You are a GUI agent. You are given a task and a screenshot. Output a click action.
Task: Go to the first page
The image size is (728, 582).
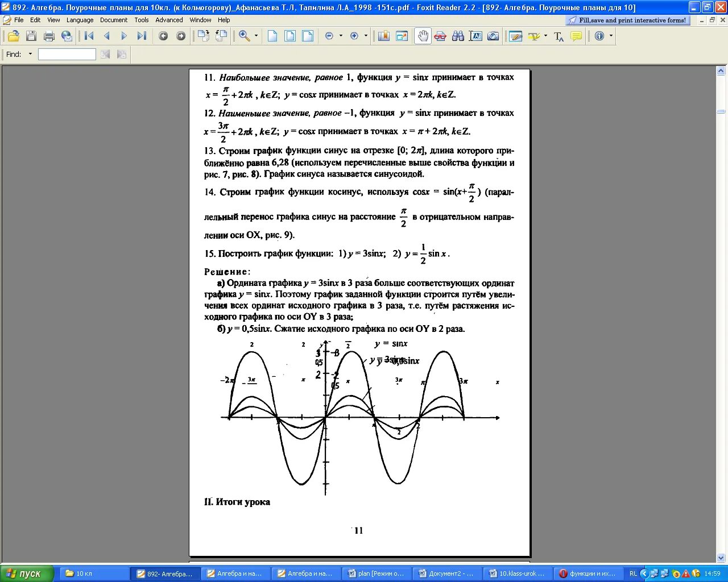89,36
